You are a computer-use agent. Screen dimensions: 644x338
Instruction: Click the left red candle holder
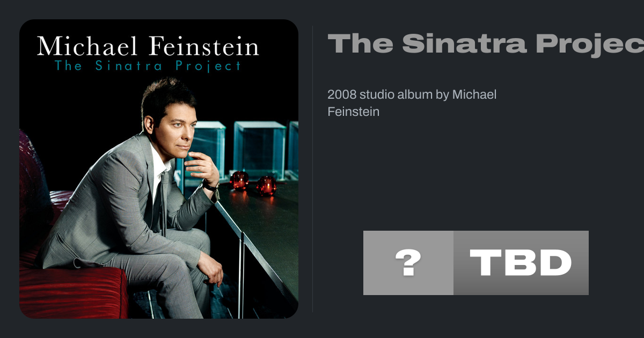[x=239, y=180]
